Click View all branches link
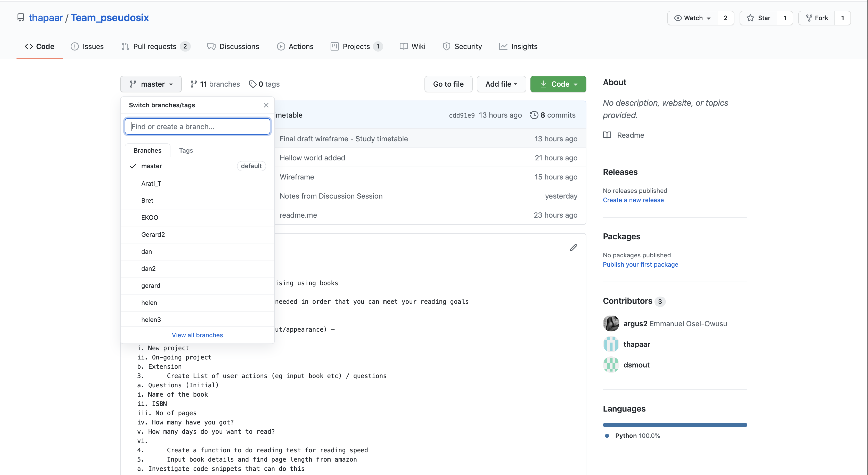Image resolution: width=868 pixels, height=475 pixels. click(197, 335)
